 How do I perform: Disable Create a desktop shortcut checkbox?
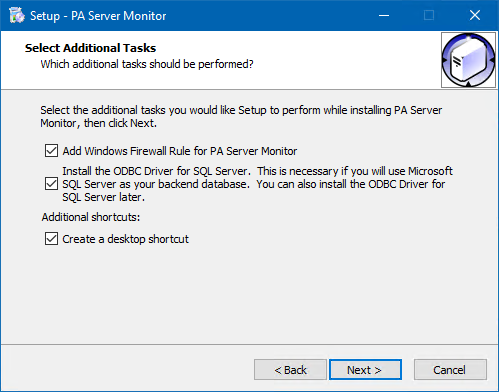(51, 239)
